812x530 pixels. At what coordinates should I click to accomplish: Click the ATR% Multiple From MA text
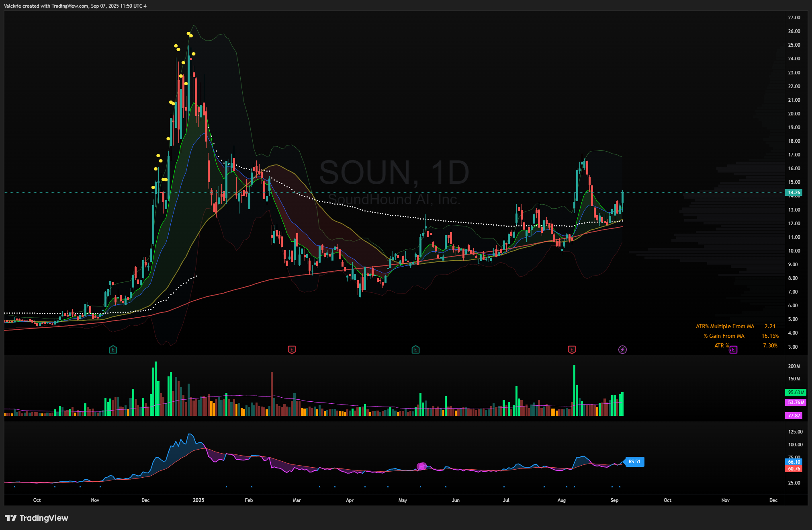pos(725,327)
